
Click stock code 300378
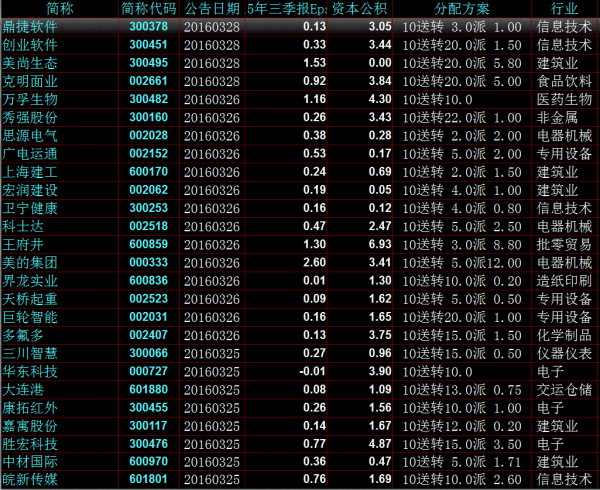148,26
